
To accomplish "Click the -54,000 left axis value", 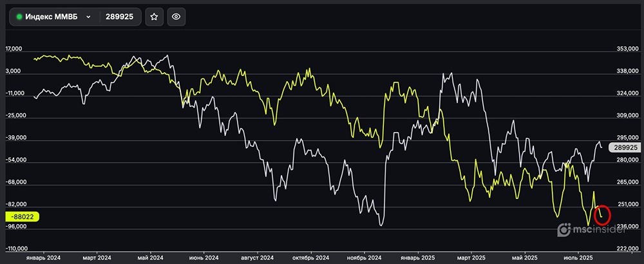I will pos(15,160).
